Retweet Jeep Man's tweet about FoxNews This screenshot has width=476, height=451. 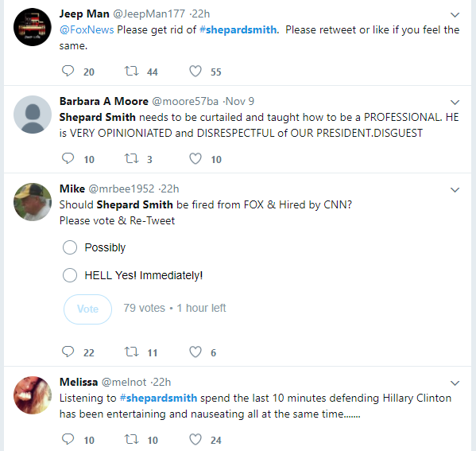tap(131, 71)
